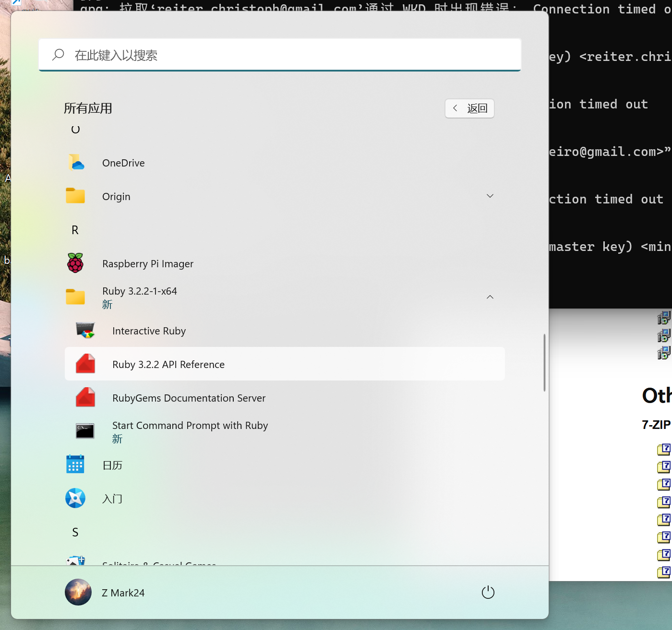Open the Z Mark24 user avatar
Image resolution: width=672 pixels, height=630 pixels.
[78, 592]
